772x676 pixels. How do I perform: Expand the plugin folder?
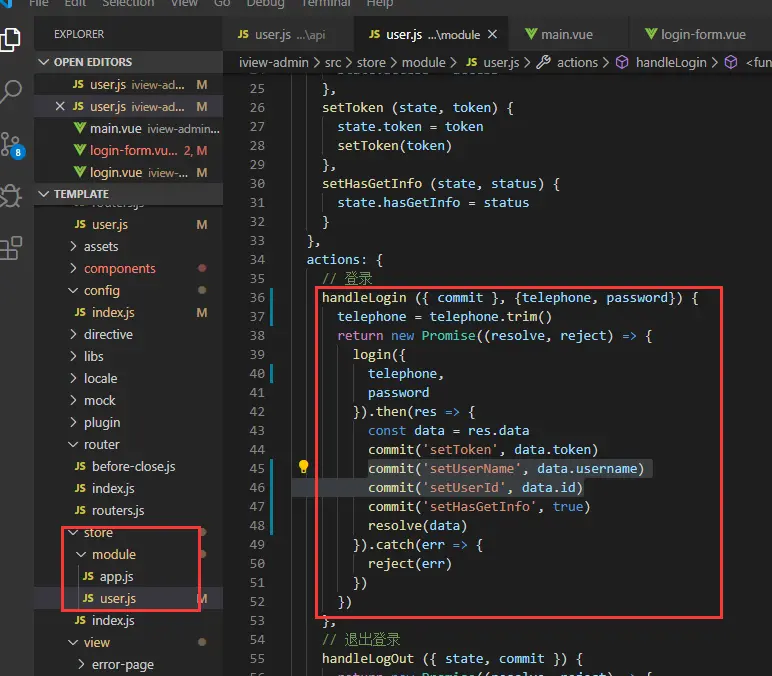click(x=129, y=422)
